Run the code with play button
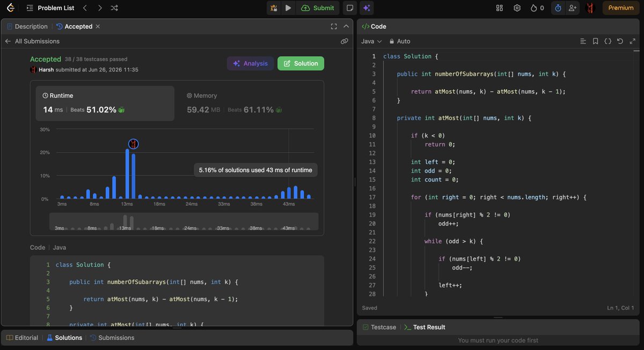The width and height of the screenshot is (644, 350). click(288, 8)
